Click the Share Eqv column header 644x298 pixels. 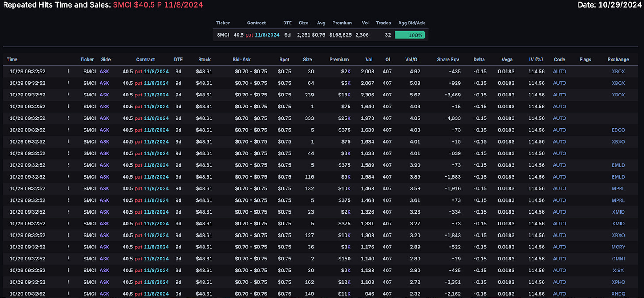point(449,59)
